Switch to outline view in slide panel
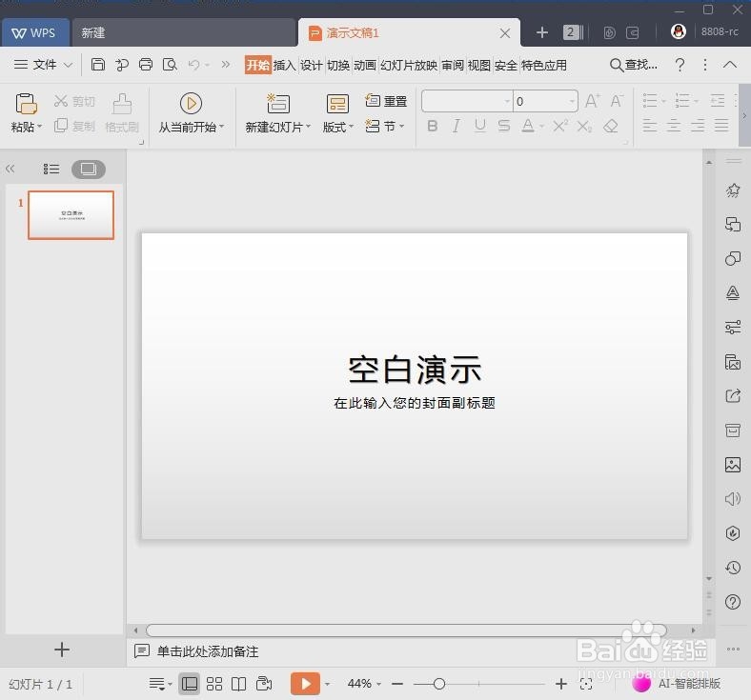 click(x=51, y=169)
